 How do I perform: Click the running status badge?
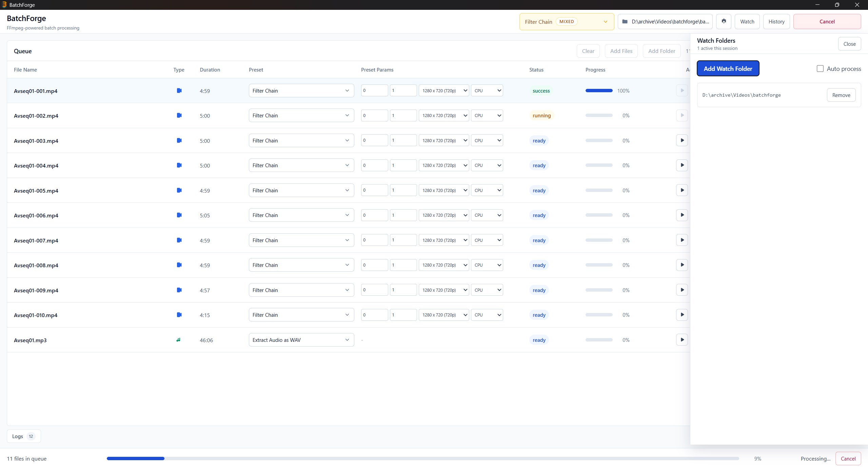(x=541, y=115)
